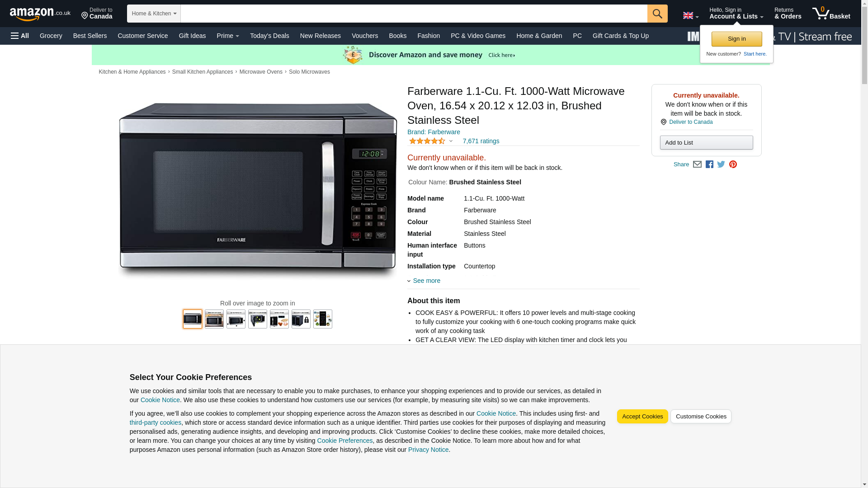Pin the product on Pinterest
Screen dimensions: 868x488
pyautogui.click(x=733, y=164)
